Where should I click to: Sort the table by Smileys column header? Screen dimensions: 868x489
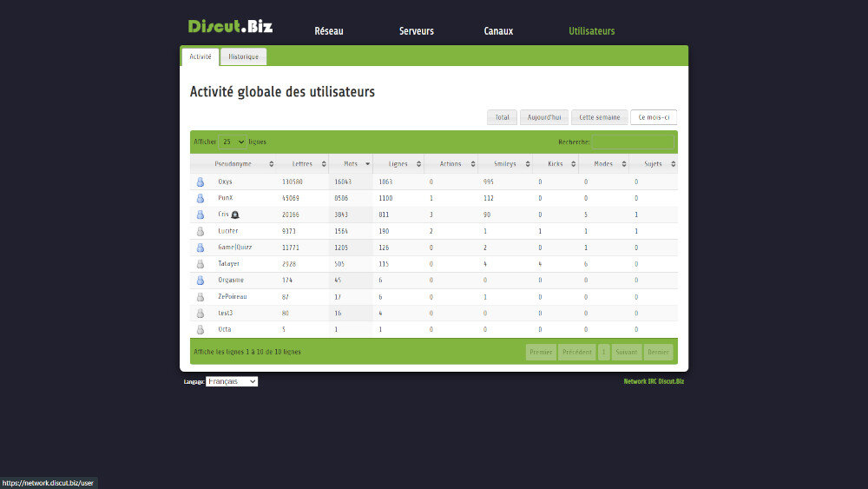tap(504, 163)
